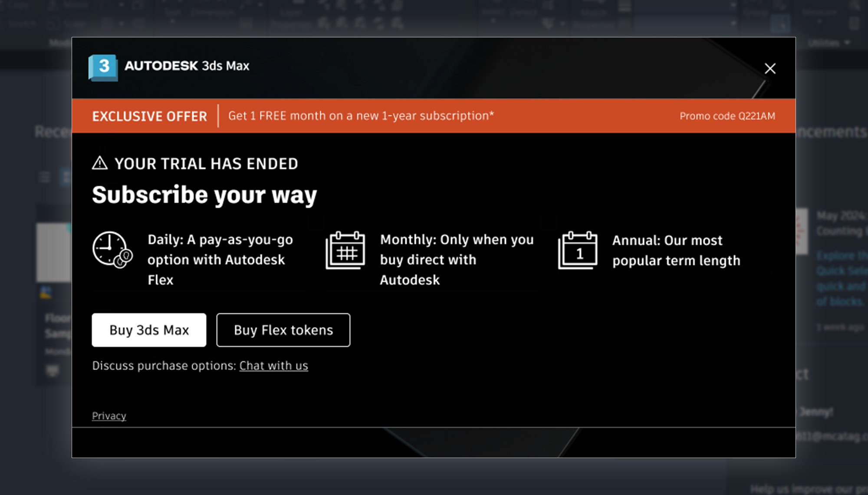Click the Buy Flex tokens button
This screenshot has width=868, height=495.
click(x=283, y=330)
